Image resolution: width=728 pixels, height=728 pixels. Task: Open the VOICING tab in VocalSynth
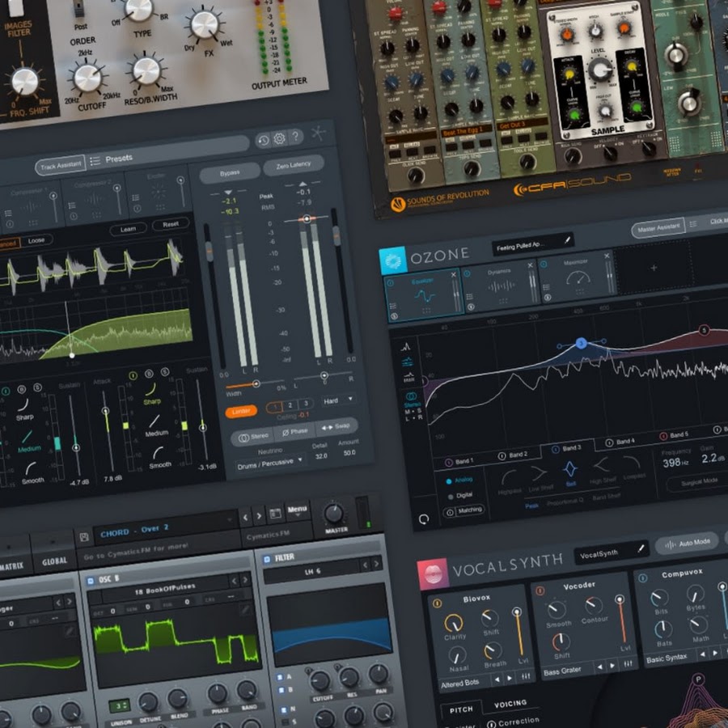(510, 704)
